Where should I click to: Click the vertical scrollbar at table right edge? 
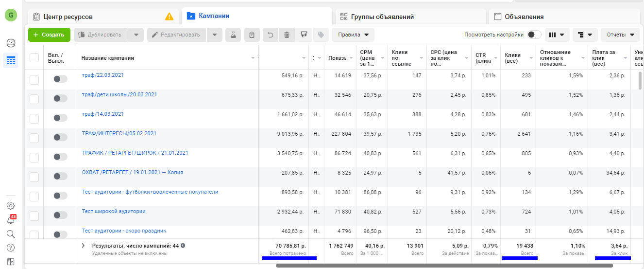(x=641, y=80)
